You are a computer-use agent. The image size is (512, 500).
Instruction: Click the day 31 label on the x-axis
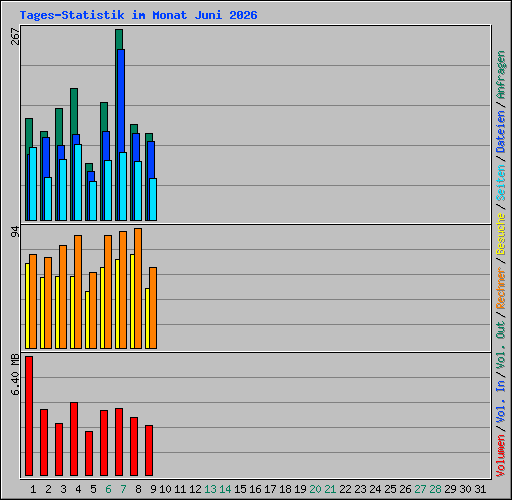coord(480,489)
